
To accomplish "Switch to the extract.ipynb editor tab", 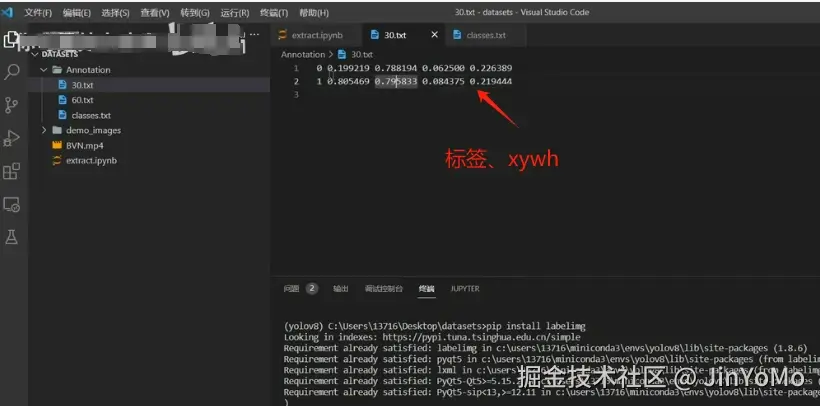I will coord(317,35).
